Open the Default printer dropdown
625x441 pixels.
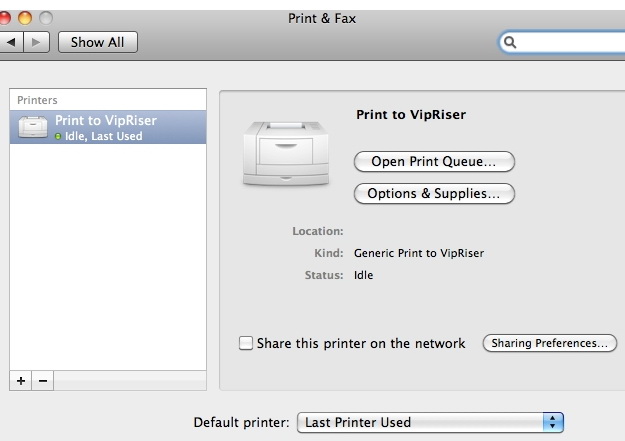click(x=431, y=422)
